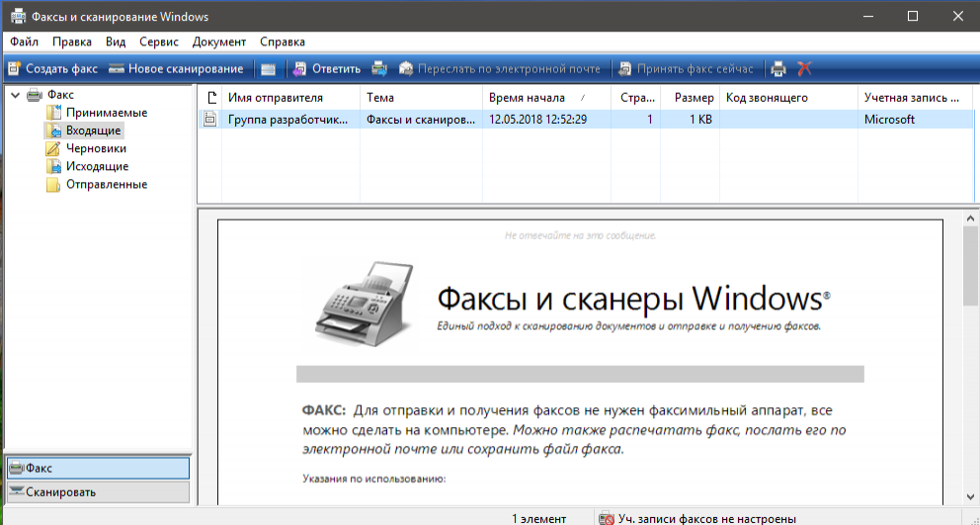Click the status bar fax accounts icon

606,518
